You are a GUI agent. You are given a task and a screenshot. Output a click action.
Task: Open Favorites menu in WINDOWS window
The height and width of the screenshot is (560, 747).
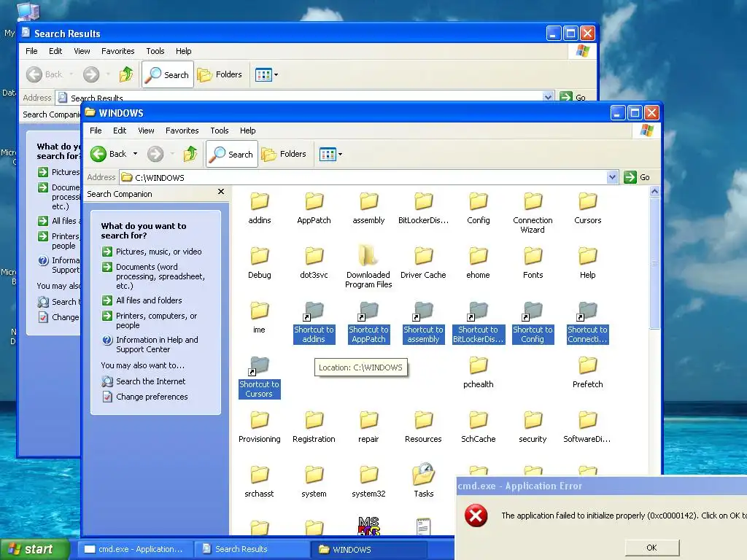pos(182,131)
